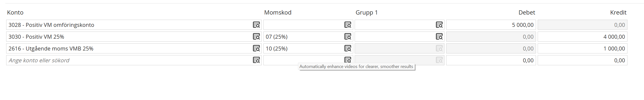Click the Momskod field containing 07 (25%)
The image size is (644, 100).
(302, 37)
